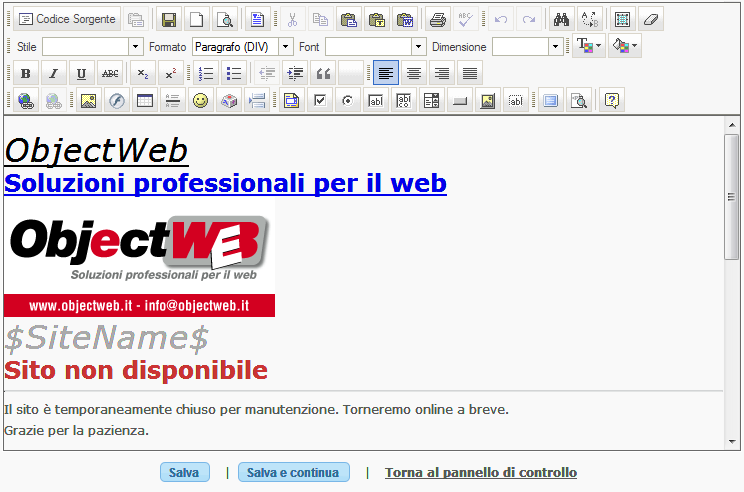This screenshot has width=744, height=492.
Task: Open the Replace tool icon
Action: [590, 19]
